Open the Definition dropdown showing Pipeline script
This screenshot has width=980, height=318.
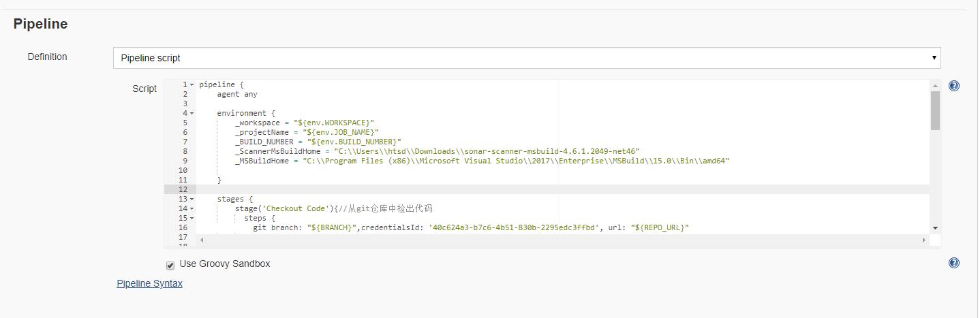pos(527,58)
